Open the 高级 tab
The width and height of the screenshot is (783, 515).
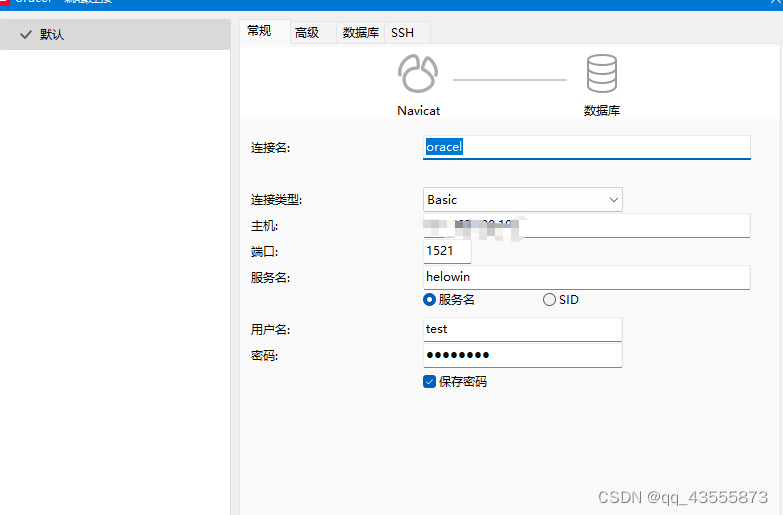tap(313, 33)
